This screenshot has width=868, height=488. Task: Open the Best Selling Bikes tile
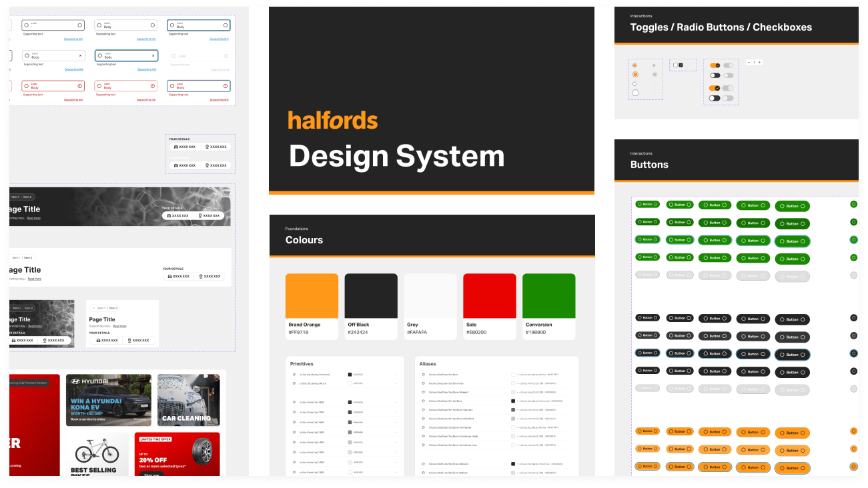coord(97,455)
